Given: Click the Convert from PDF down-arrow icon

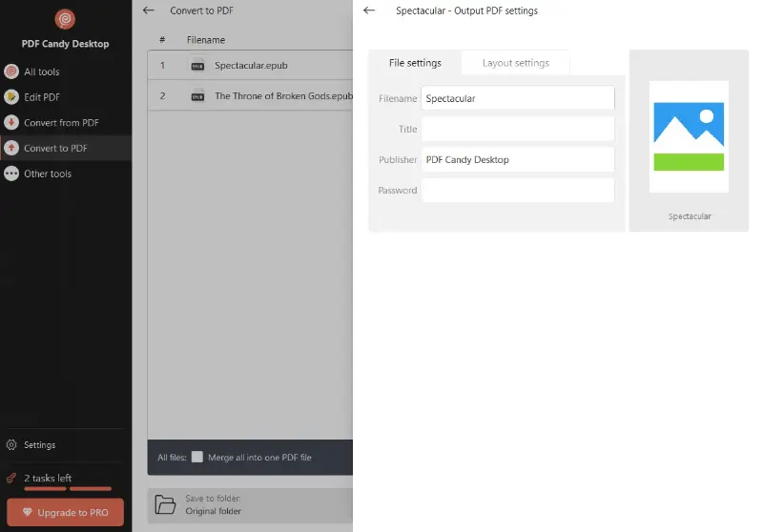Looking at the screenshot, I should pyautogui.click(x=11, y=123).
